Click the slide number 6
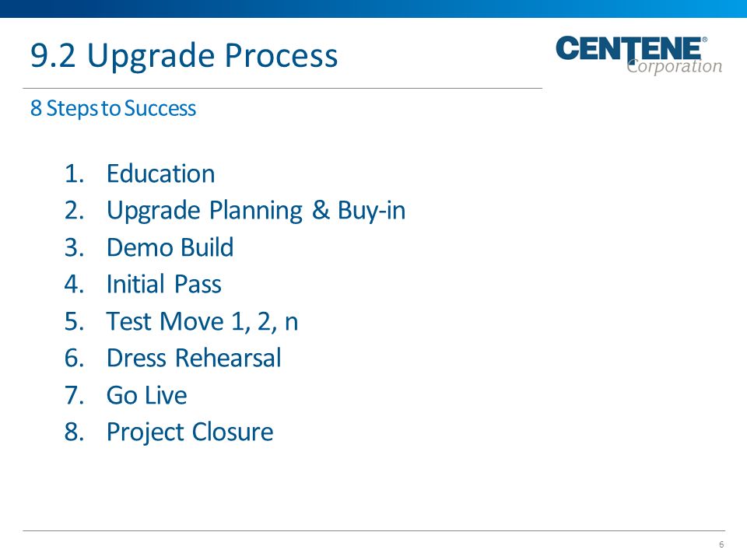Image resolution: width=747 pixels, height=560 pixels. [721, 544]
